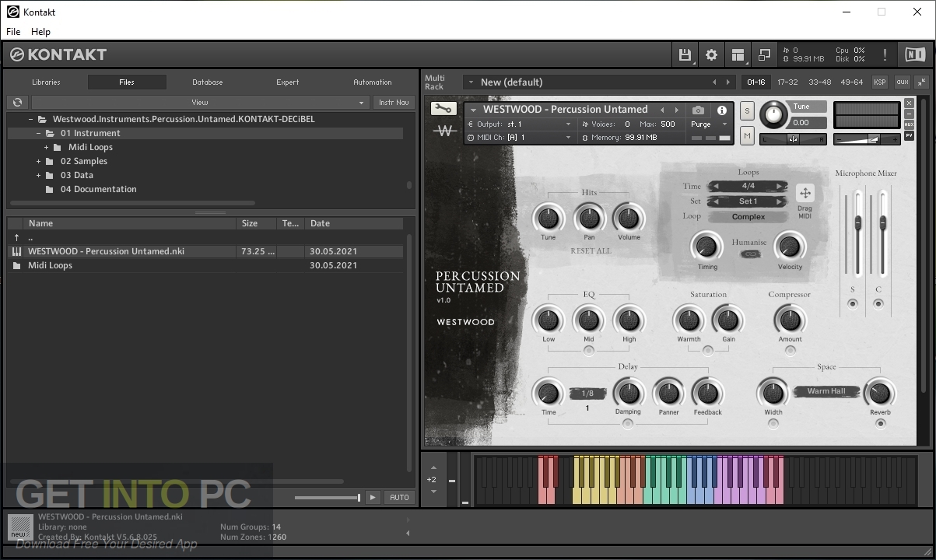Screen dimensions: 936x560
Task: Switch to the Automation tab
Action: pos(373,82)
